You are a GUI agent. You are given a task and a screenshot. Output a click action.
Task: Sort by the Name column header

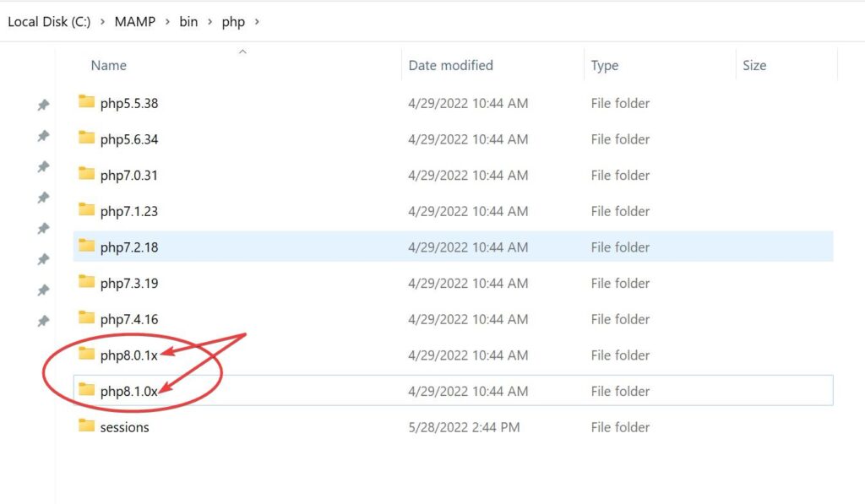[109, 65]
